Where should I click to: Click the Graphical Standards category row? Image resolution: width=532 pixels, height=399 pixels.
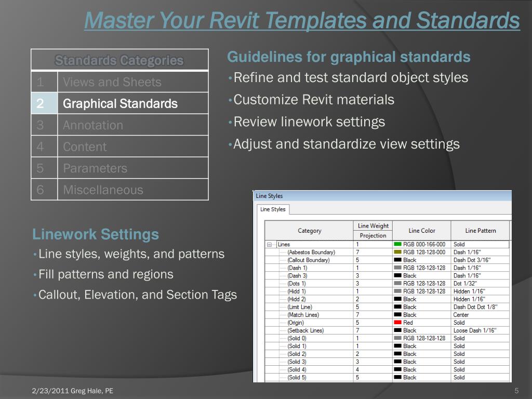pyautogui.click(x=119, y=103)
